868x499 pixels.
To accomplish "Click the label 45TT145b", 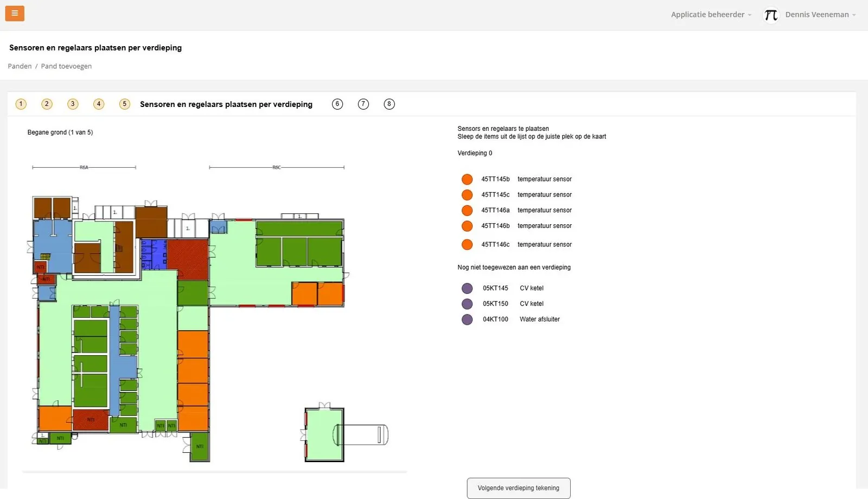I will (x=495, y=179).
